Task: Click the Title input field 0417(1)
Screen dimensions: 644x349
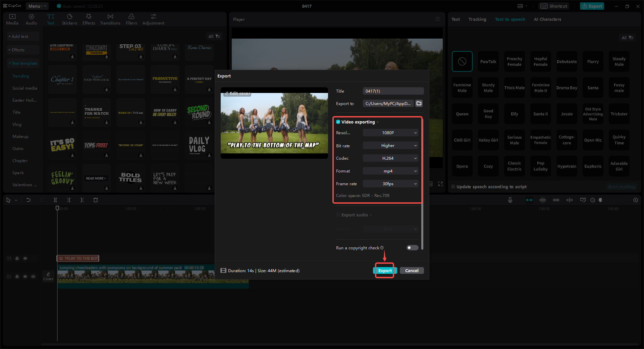Action: pyautogui.click(x=393, y=91)
